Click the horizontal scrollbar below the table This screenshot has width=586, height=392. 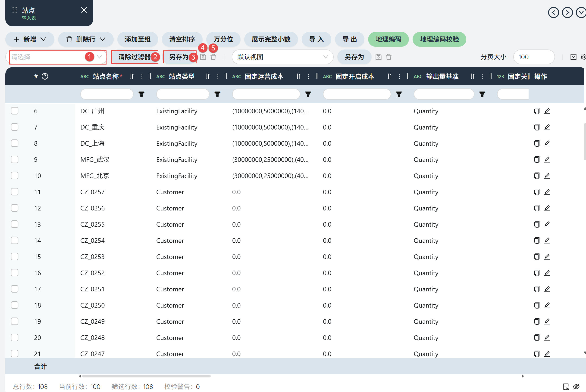point(146,376)
